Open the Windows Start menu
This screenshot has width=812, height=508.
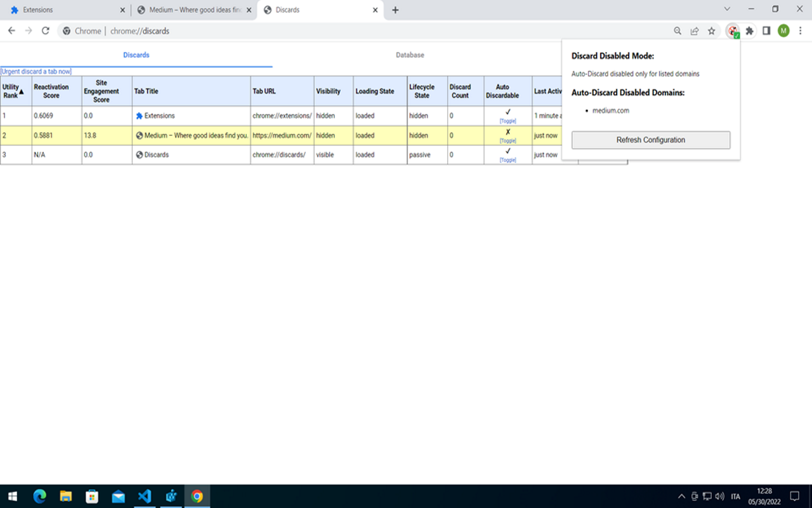pos(13,496)
